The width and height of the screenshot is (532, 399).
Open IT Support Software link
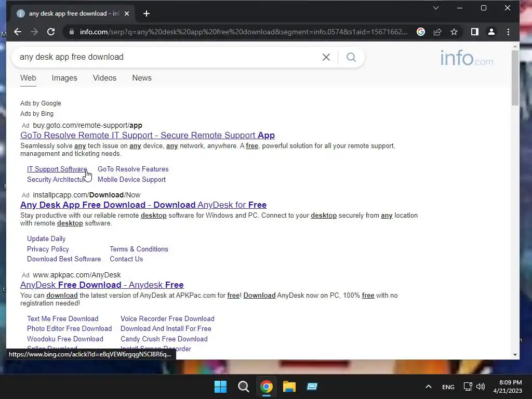point(57,169)
